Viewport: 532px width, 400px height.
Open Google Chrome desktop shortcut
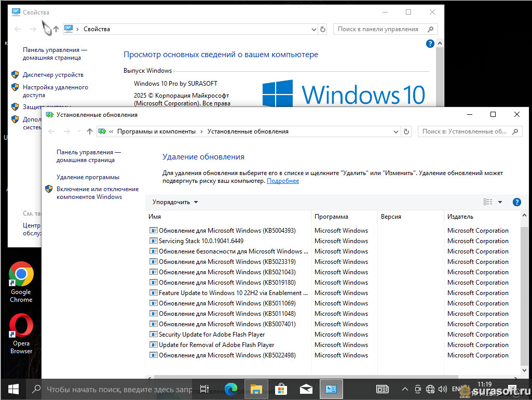21,282
